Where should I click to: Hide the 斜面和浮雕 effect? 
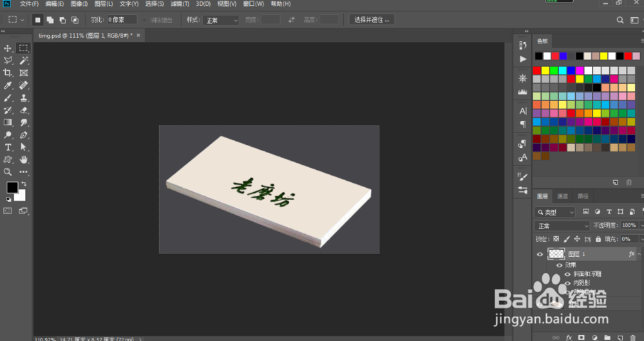click(x=567, y=274)
